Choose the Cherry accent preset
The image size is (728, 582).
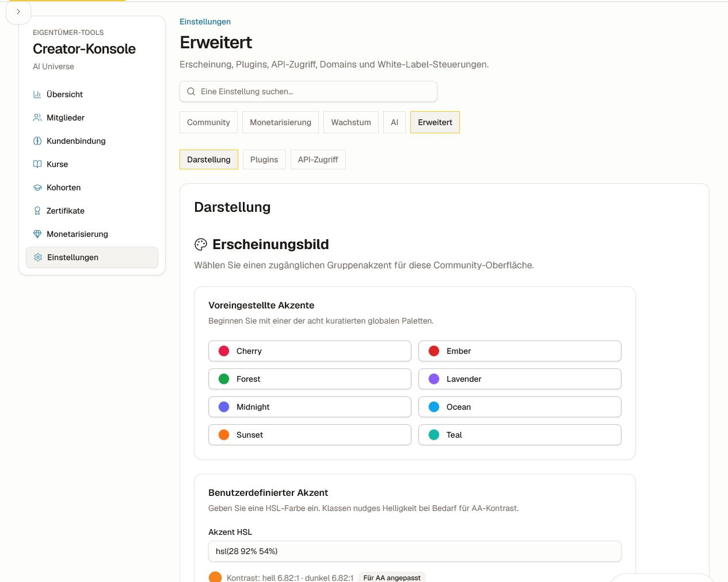(310, 351)
